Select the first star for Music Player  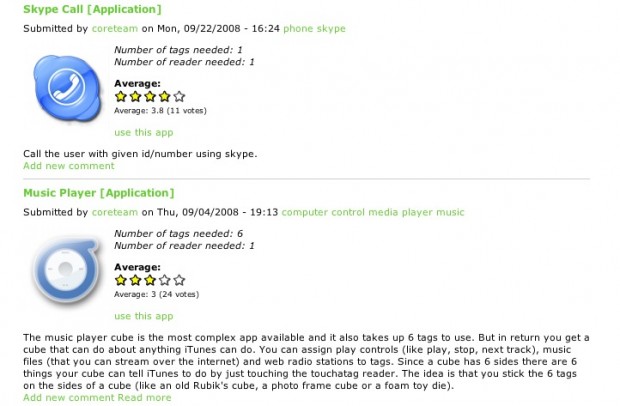(121, 281)
